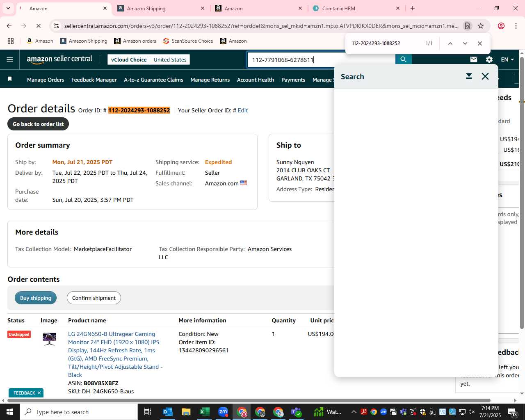525x420 pixels.
Task: Open Outlook from the taskbar
Action: coord(167,412)
